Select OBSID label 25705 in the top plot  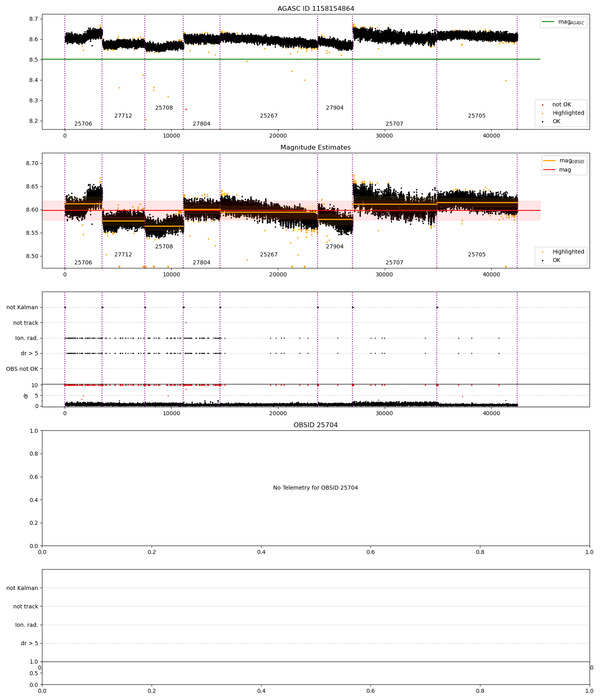point(477,116)
